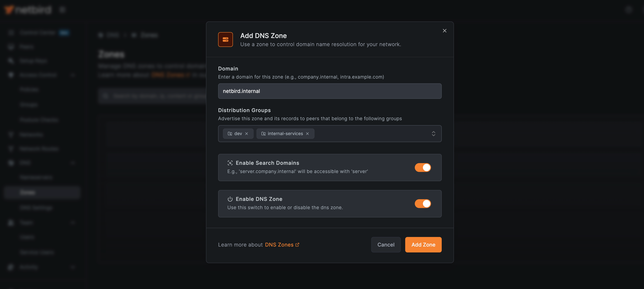Open the sidebar hamburger menu
Screen dimensions: 644x289
62,9
